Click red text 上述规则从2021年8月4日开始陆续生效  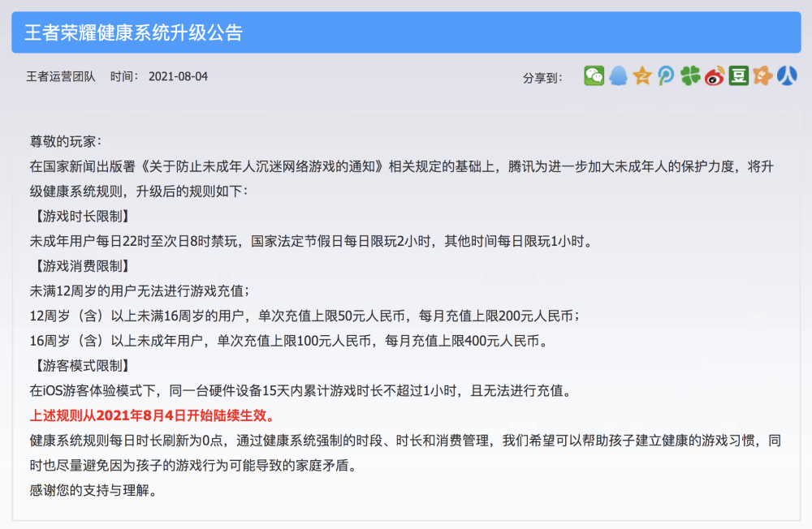(x=153, y=415)
